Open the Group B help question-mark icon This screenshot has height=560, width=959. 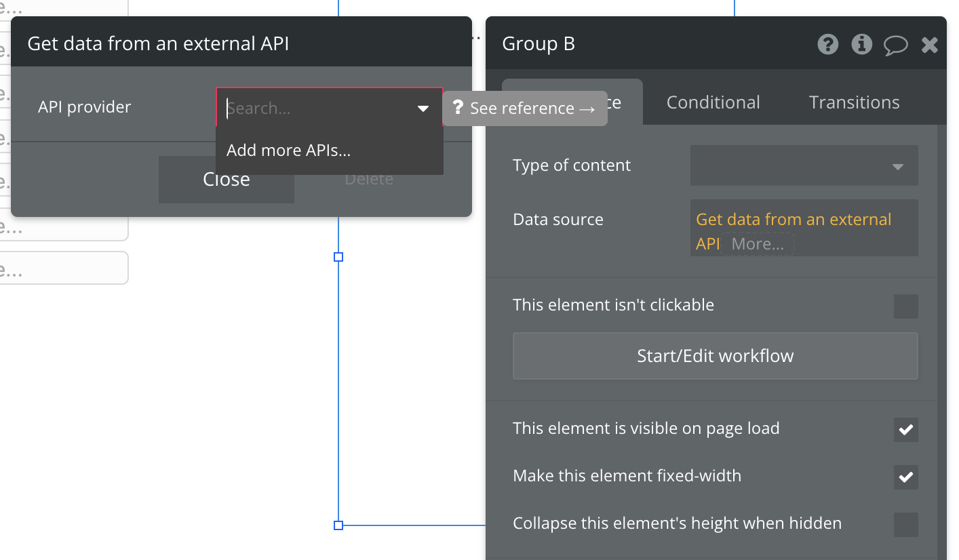[x=827, y=45]
